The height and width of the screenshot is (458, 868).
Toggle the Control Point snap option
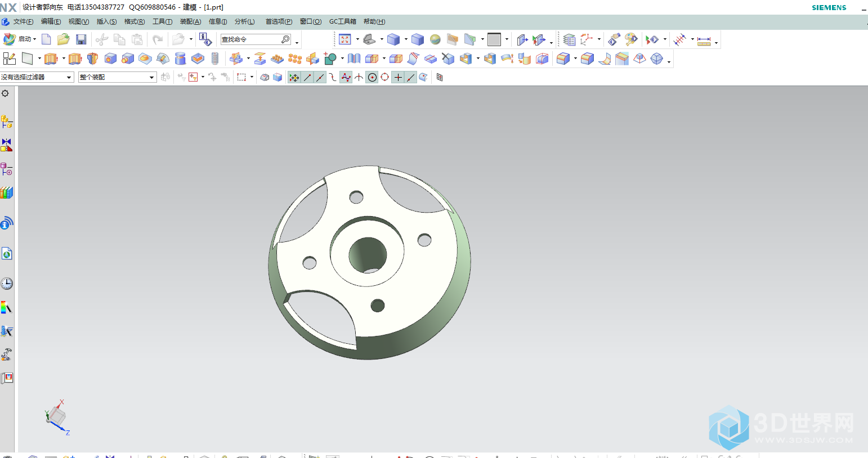pyautogui.click(x=346, y=78)
